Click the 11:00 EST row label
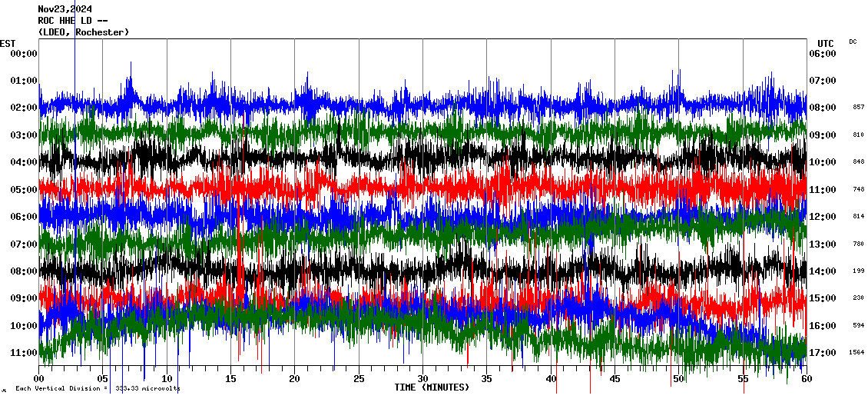The image size is (868, 399). [24, 353]
